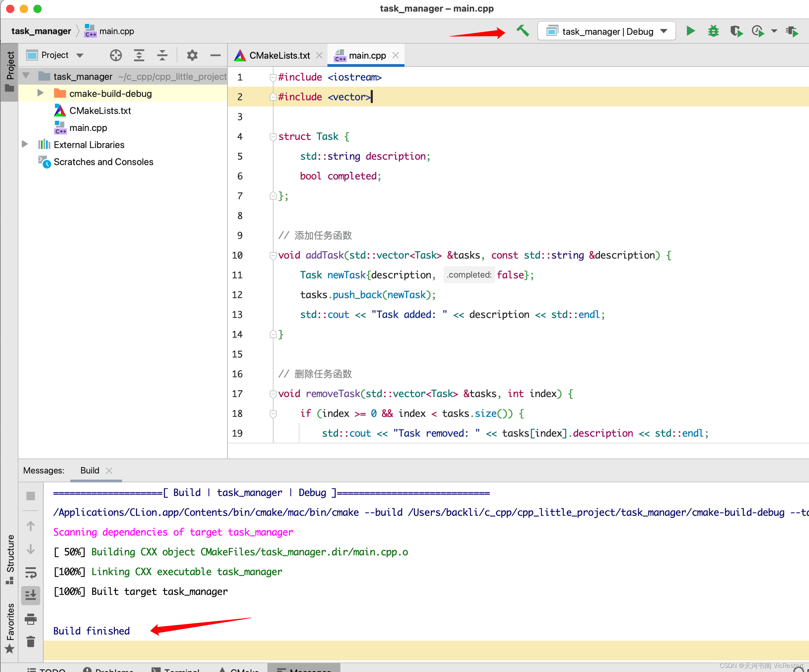Clear messages with trash icon
This screenshot has width=809, height=672.
30,642
